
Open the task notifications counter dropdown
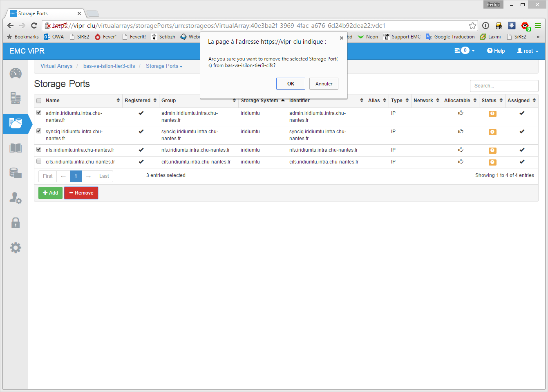click(465, 51)
